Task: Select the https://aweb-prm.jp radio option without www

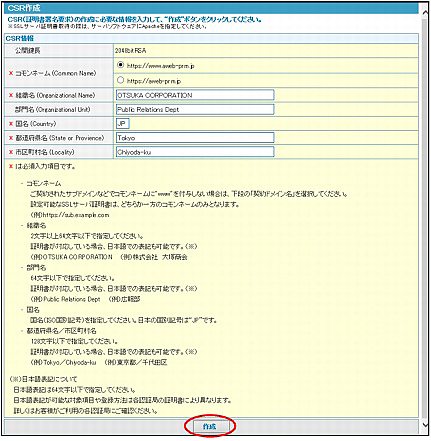Action: point(120,80)
